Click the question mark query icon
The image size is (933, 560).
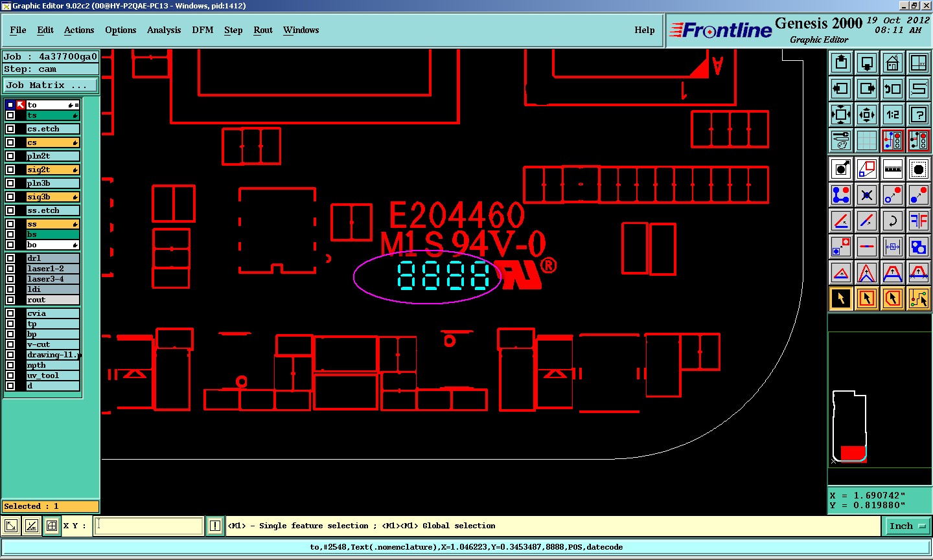(919, 115)
